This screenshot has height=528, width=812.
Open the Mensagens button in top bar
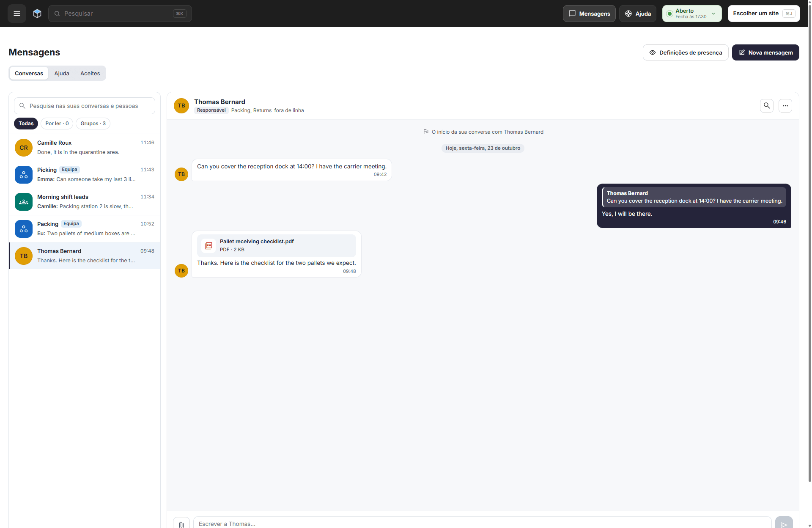click(x=589, y=14)
